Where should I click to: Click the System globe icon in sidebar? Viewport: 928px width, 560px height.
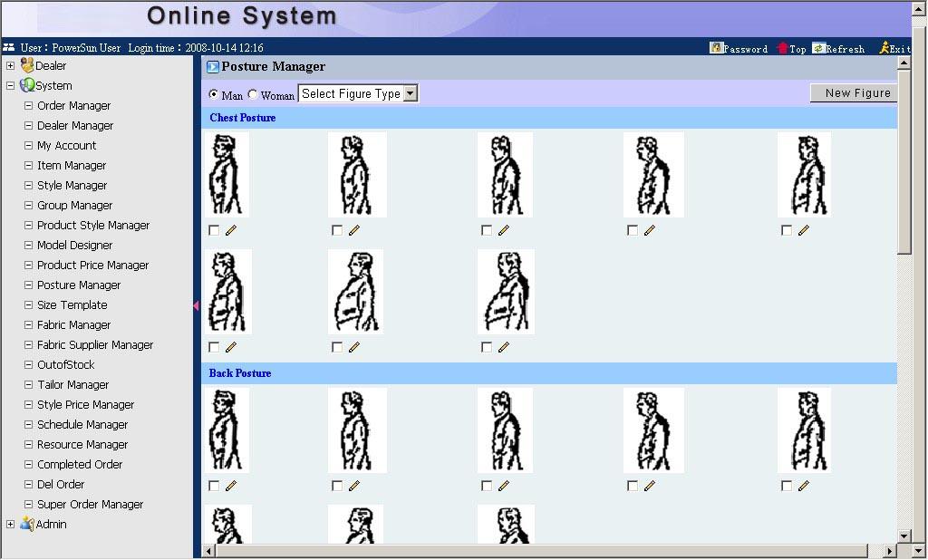point(27,85)
